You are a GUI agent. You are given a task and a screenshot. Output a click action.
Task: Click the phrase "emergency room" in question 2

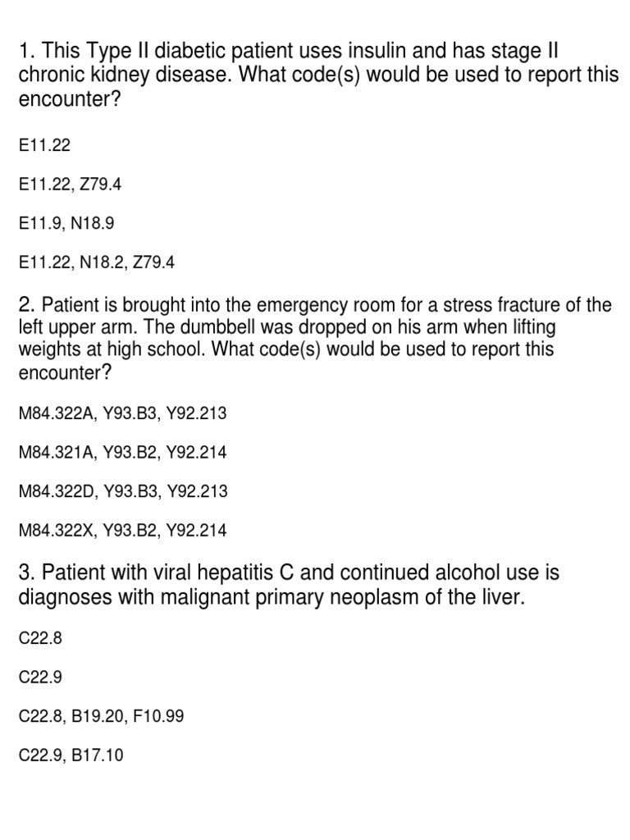pos(309,306)
